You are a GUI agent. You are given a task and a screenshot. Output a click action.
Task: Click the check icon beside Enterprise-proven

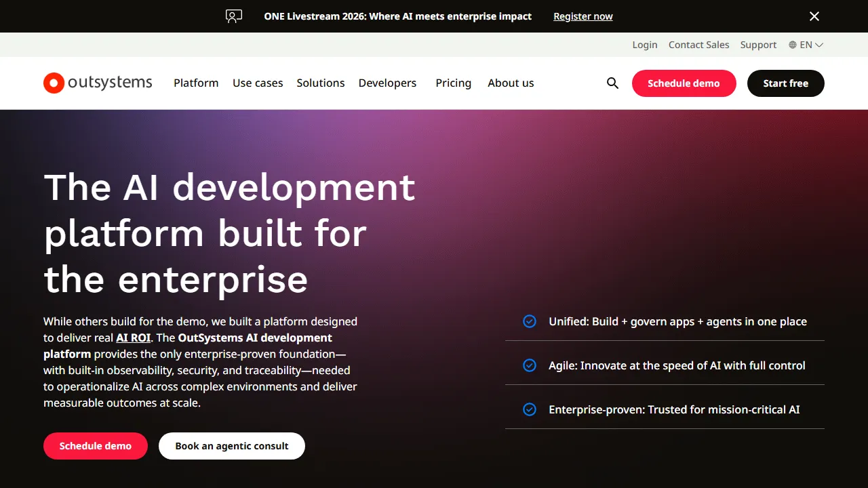(530, 409)
